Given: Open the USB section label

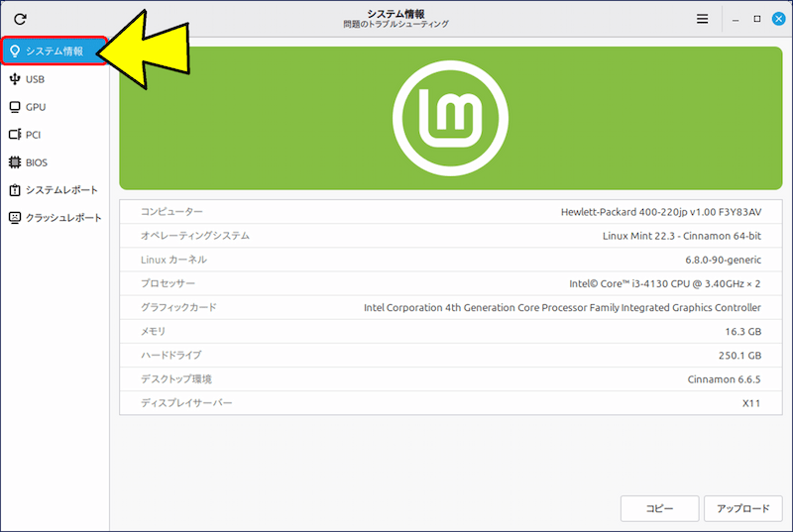Looking at the screenshot, I should (35, 79).
